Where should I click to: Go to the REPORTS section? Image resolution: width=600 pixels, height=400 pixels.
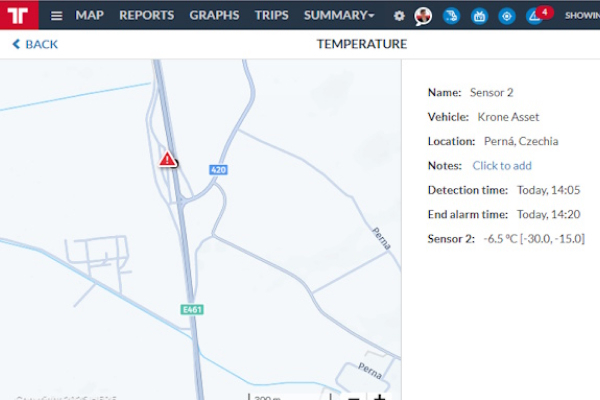pos(146,16)
